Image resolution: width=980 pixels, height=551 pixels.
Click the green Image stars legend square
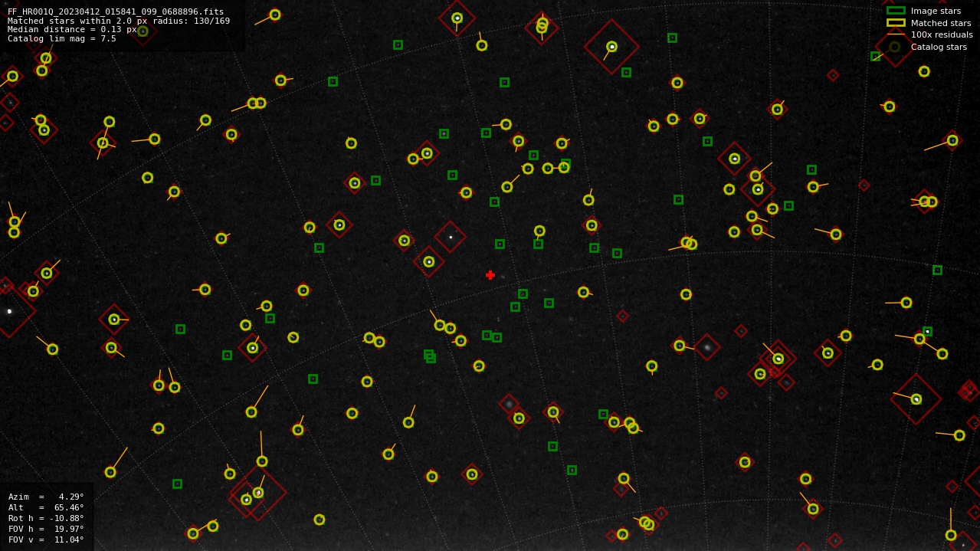(896, 11)
